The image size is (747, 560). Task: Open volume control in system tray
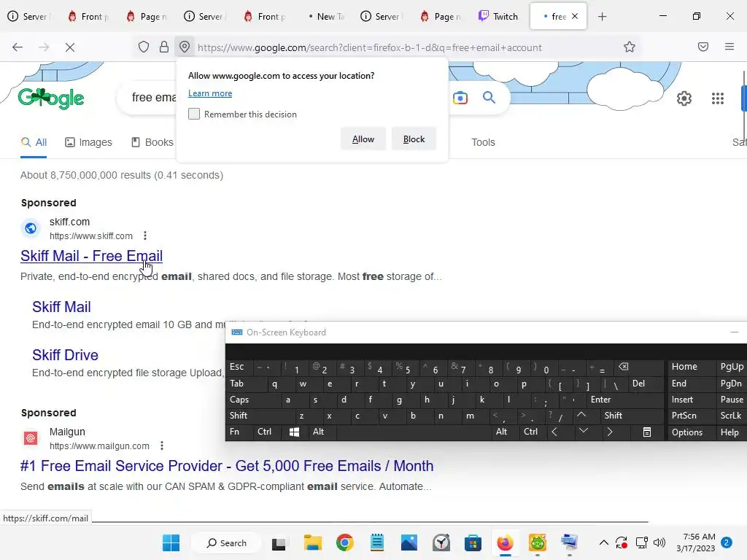[x=659, y=542]
